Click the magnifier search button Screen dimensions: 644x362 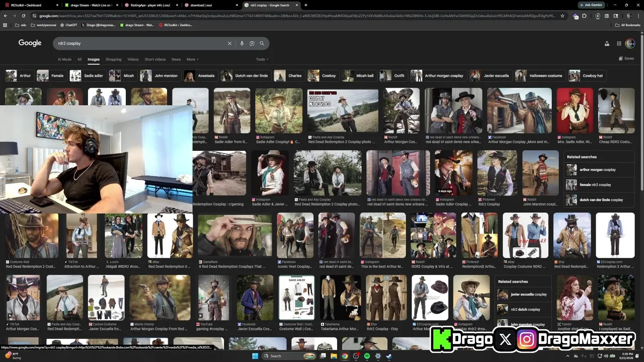(x=262, y=43)
